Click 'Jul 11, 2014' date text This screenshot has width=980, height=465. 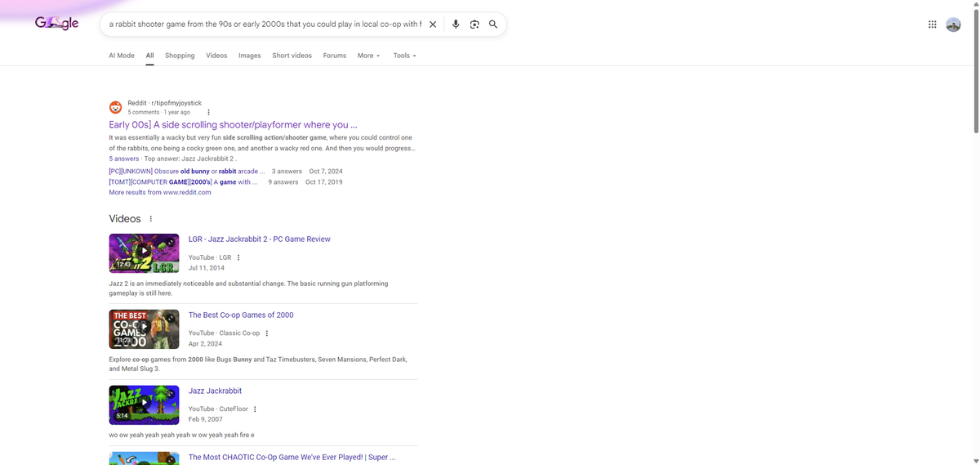(207, 268)
